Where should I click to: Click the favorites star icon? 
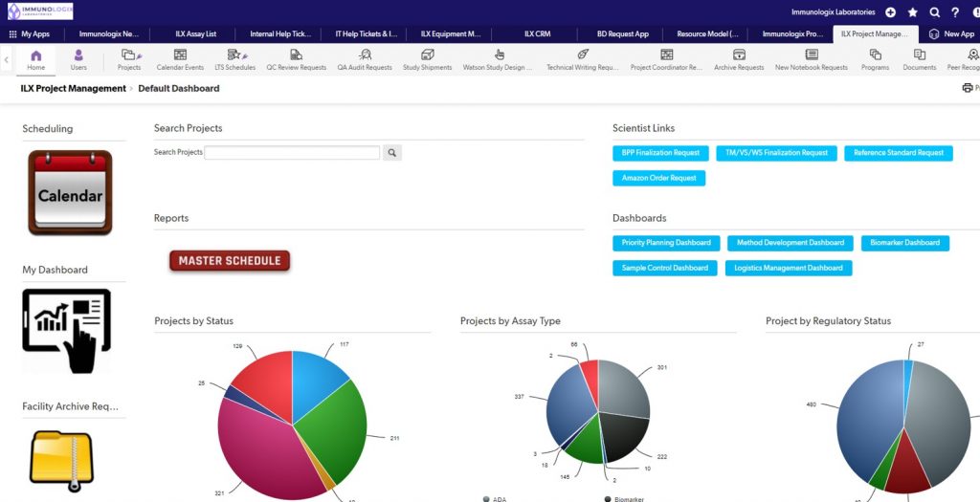click(x=912, y=11)
